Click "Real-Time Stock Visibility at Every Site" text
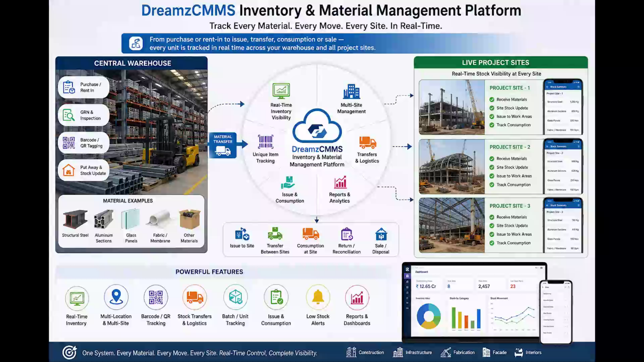The image size is (644, 362). click(496, 74)
